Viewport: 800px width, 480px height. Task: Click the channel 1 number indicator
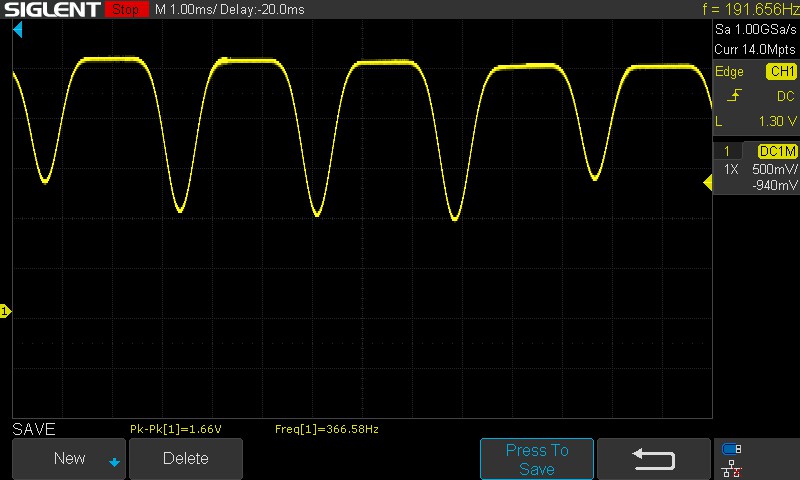tap(727, 151)
